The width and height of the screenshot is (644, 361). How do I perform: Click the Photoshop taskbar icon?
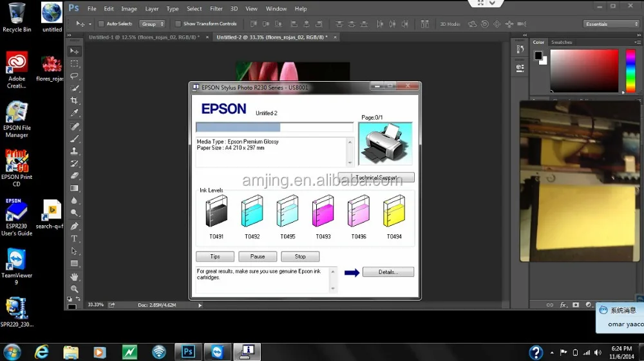click(x=188, y=352)
